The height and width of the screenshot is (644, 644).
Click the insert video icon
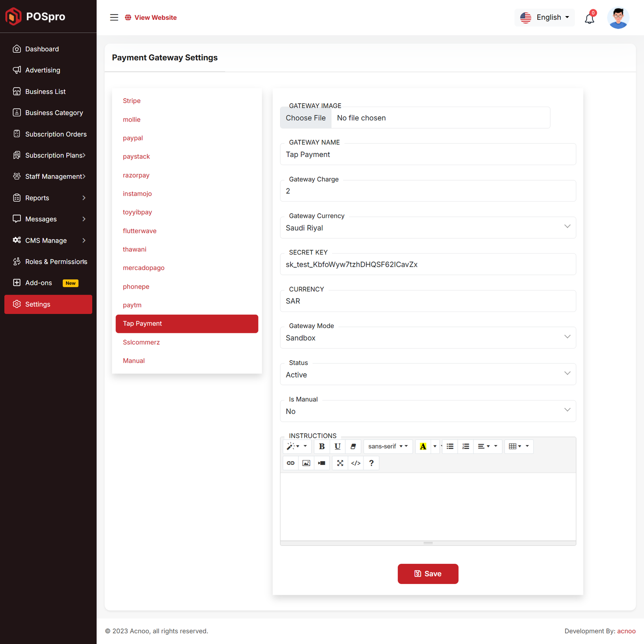[x=322, y=463]
